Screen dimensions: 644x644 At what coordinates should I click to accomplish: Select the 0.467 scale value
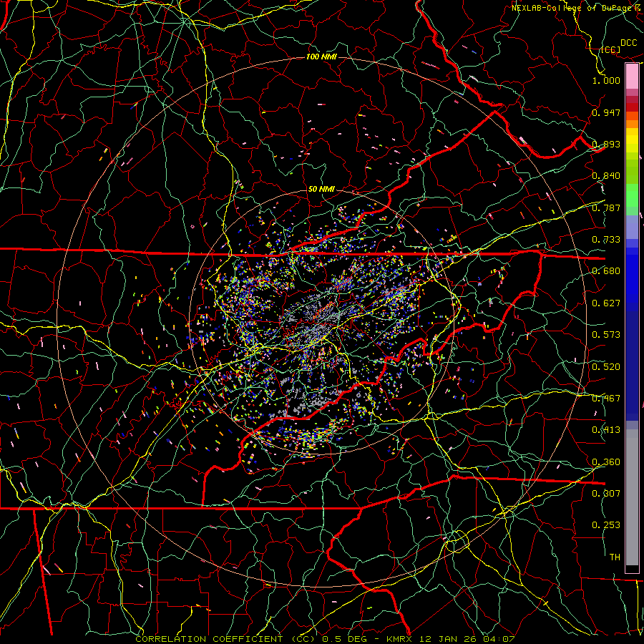point(606,399)
